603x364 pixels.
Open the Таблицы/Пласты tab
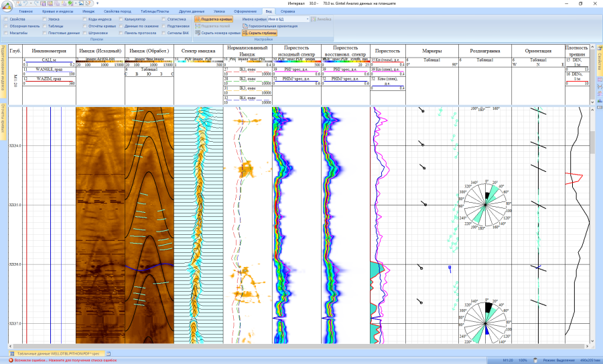155,11
